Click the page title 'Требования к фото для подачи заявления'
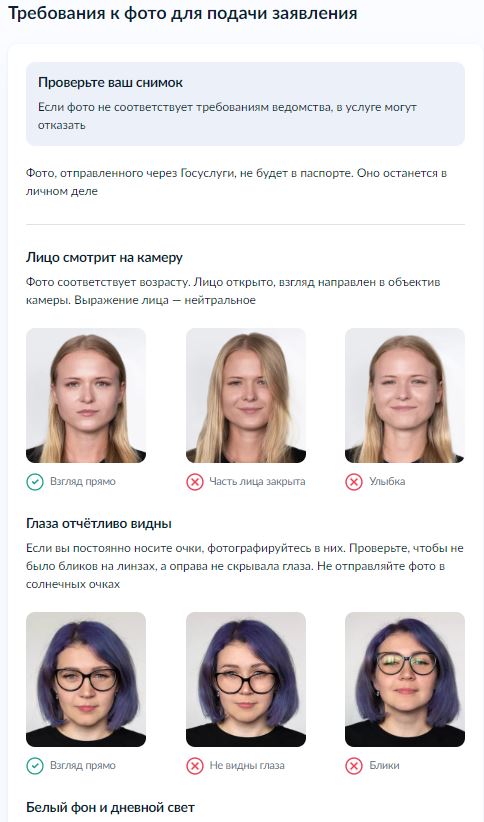484x822 pixels. click(182, 13)
